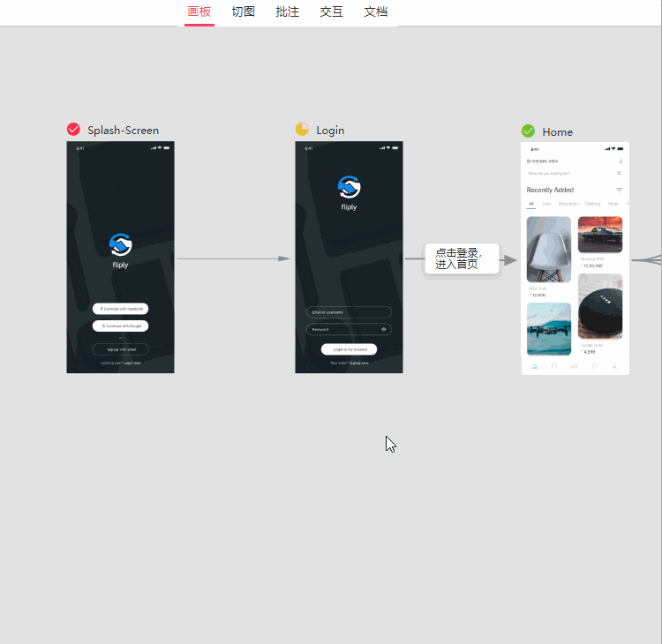The width and height of the screenshot is (662, 644).
Task: Click the home icon in bottom navigation
Action: point(535,367)
